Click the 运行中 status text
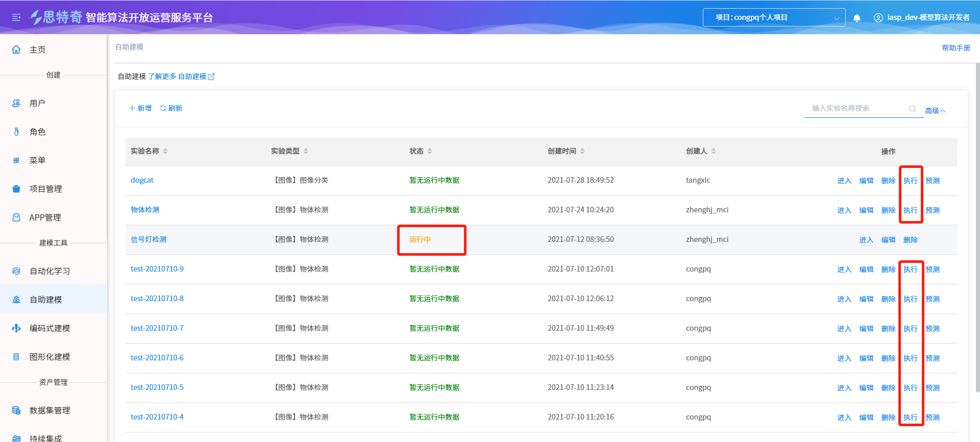 click(420, 239)
